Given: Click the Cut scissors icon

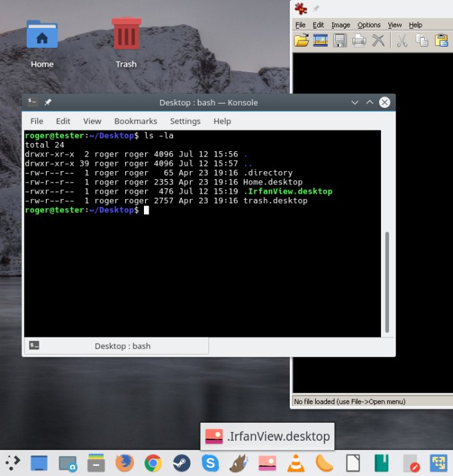Looking at the screenshot, I should click(x=402, y=41).
